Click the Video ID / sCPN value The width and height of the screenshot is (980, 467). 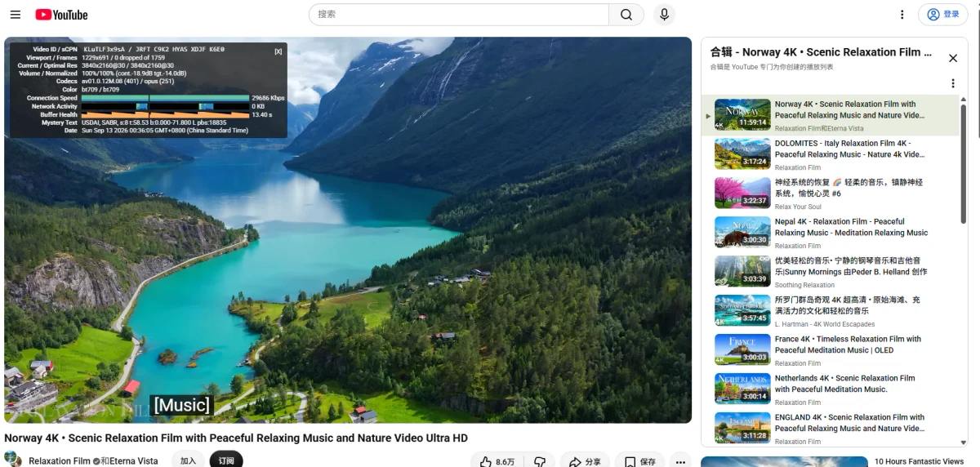154,50
